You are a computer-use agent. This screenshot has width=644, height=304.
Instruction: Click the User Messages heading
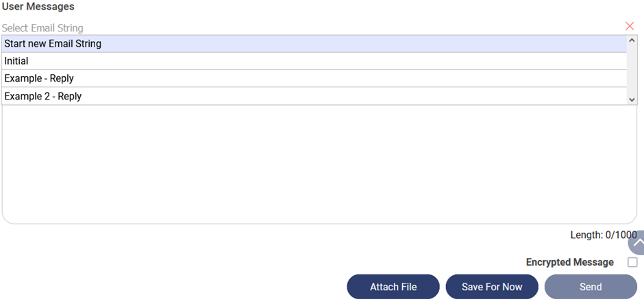coord(38,6)
